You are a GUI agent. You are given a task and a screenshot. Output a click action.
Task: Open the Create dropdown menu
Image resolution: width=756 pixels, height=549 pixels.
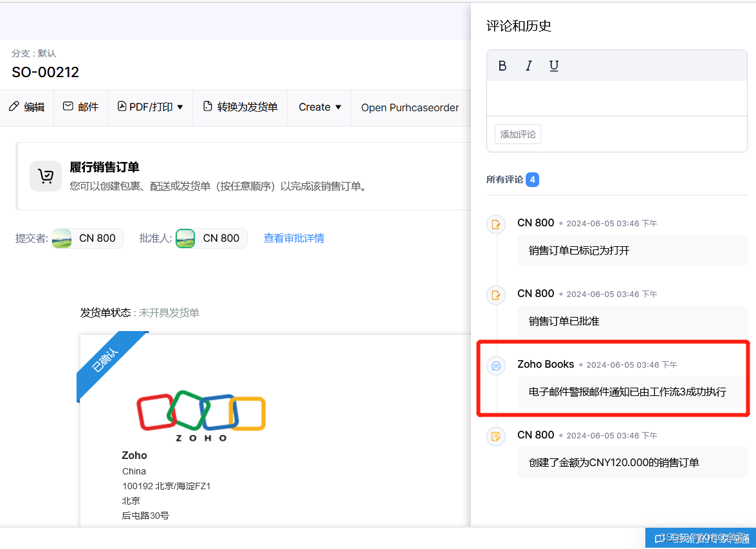320,107
